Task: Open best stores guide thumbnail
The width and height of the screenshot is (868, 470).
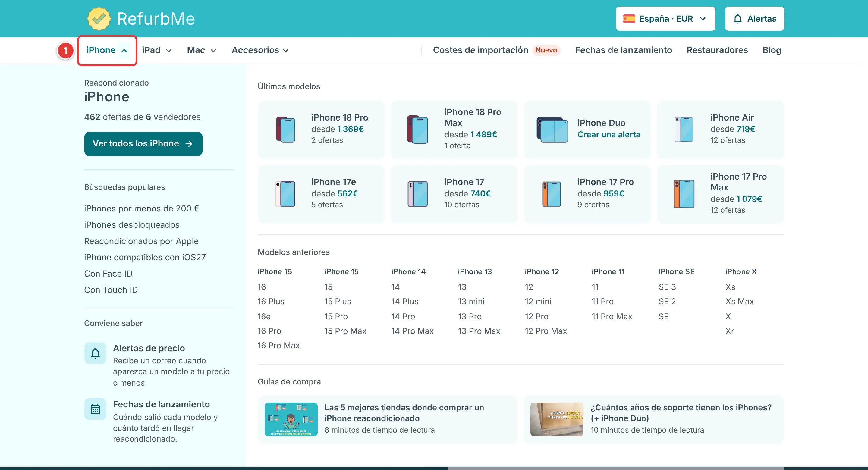Action: pos(291,419)
